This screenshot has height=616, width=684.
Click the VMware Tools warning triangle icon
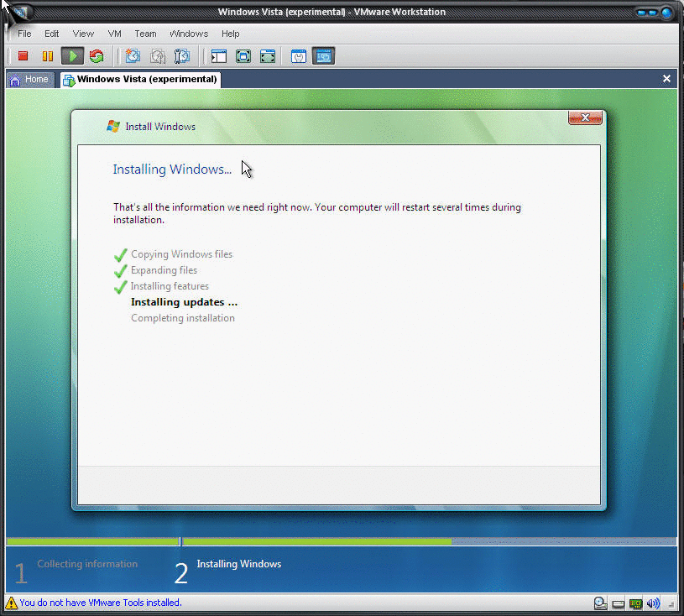click(12, 603)
